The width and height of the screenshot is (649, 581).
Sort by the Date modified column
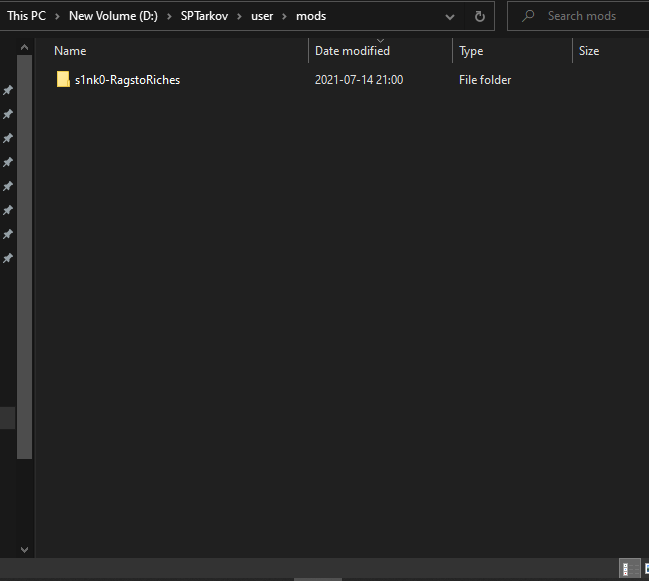click(x=352, y=51)
